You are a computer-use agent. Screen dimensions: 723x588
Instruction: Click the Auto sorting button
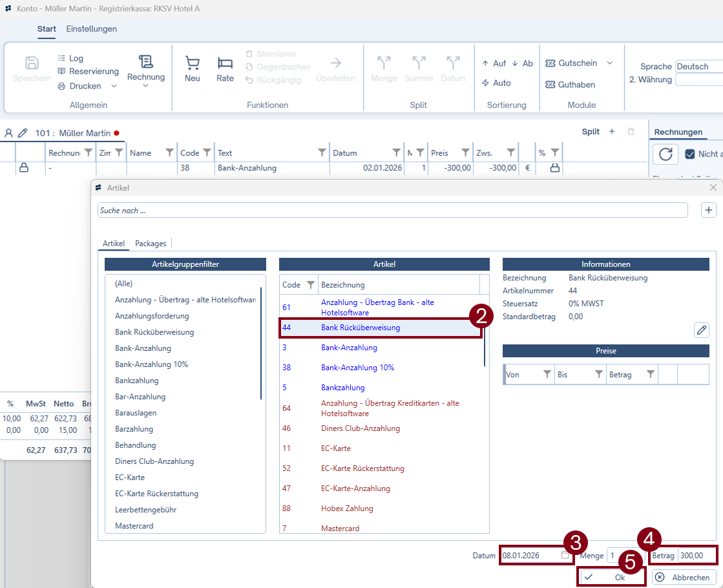496,83
